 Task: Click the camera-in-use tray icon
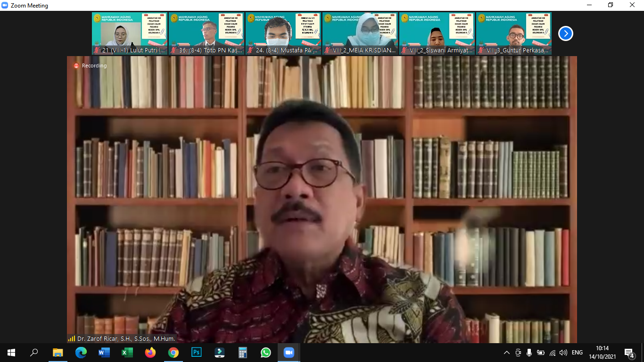coord(518,353)
